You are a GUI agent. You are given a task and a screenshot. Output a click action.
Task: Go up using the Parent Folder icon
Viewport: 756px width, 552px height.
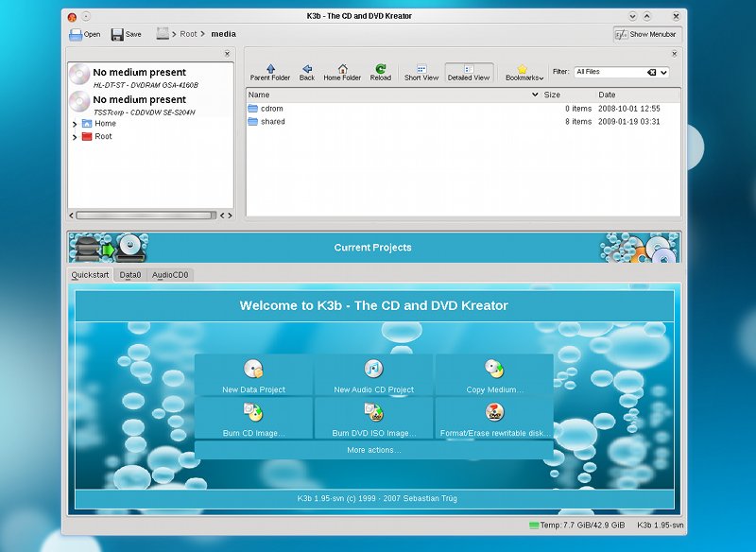[x=270, y=73]
